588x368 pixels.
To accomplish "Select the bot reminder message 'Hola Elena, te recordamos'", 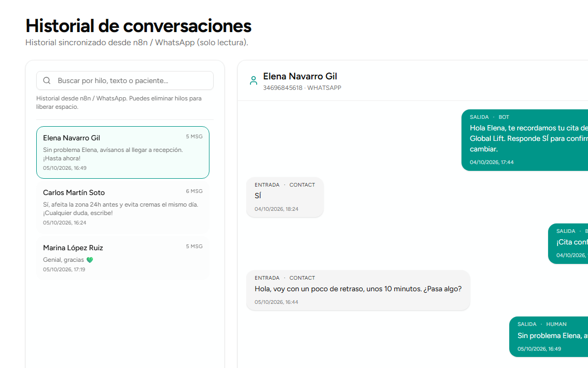I will [x=524, y=140].
